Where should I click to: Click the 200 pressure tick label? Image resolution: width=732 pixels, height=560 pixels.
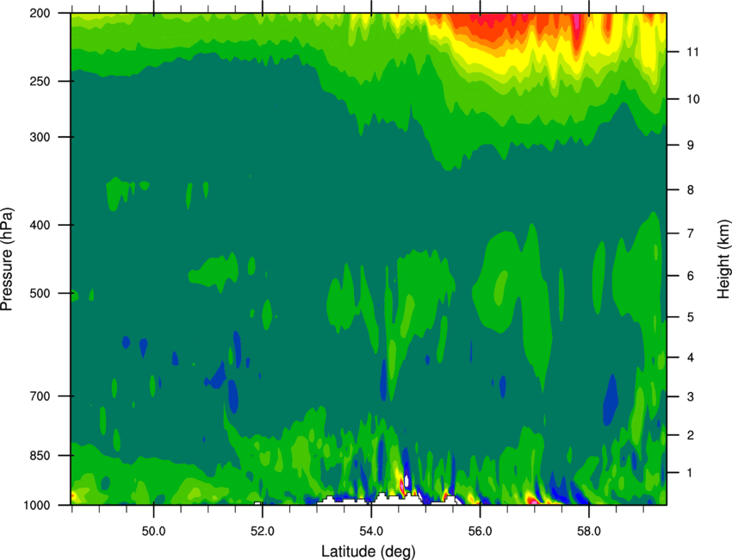coord(40,13)
